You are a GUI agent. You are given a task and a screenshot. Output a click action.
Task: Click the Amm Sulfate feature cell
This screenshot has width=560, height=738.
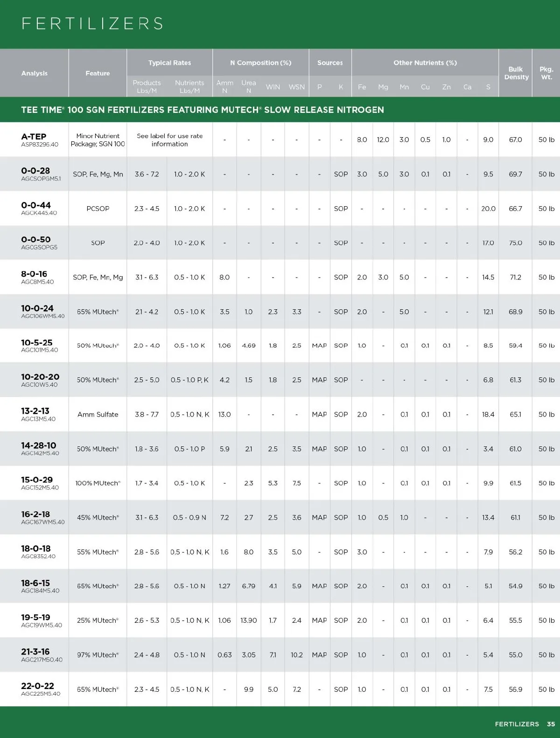coord(98,414)
